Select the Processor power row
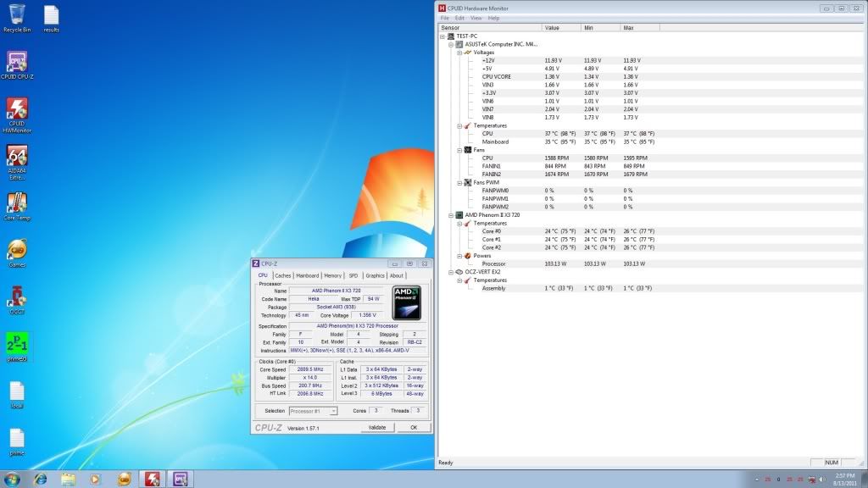The height and width of the screenshot is (488, 868). [x=650, y=264]
